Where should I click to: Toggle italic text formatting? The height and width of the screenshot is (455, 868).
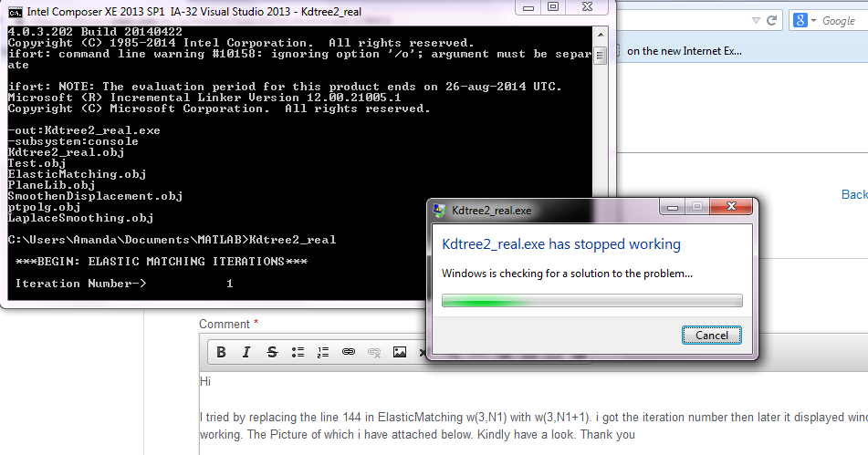coord(246,352)
